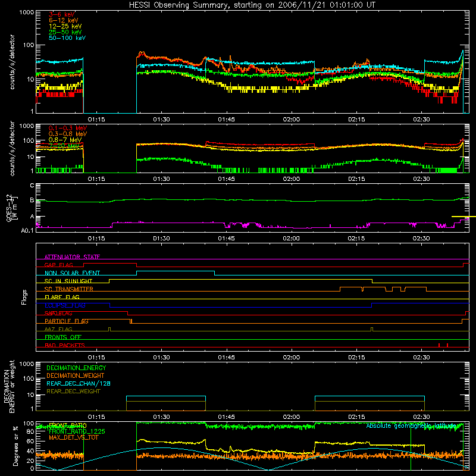This screenshot has width=476, height=476.
Task: Click the GOES-12 axis label
Action: pyautogui.click(x=11, y=208)
